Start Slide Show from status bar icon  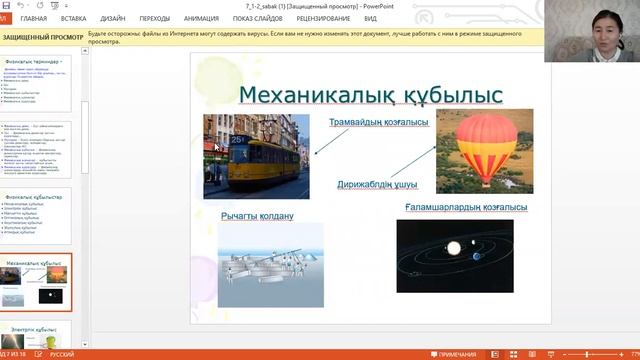pos(551,354)
